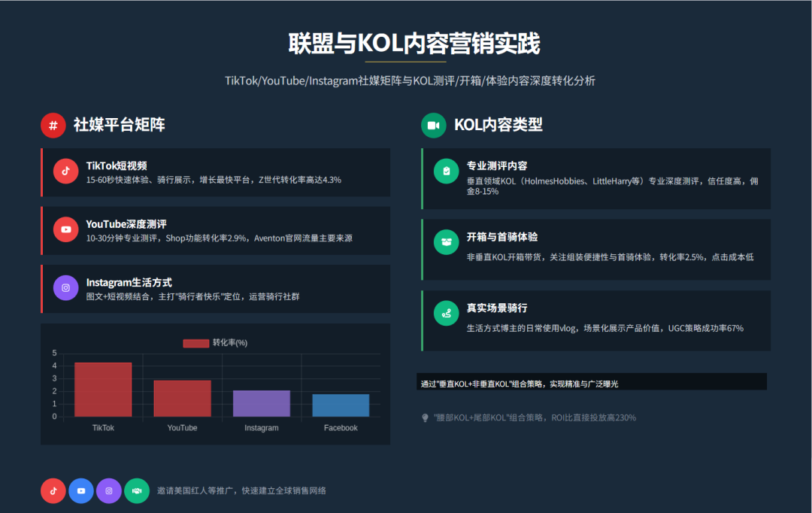
Task: Click the purple Instagram circle in the footer
Action: (109, 490)
